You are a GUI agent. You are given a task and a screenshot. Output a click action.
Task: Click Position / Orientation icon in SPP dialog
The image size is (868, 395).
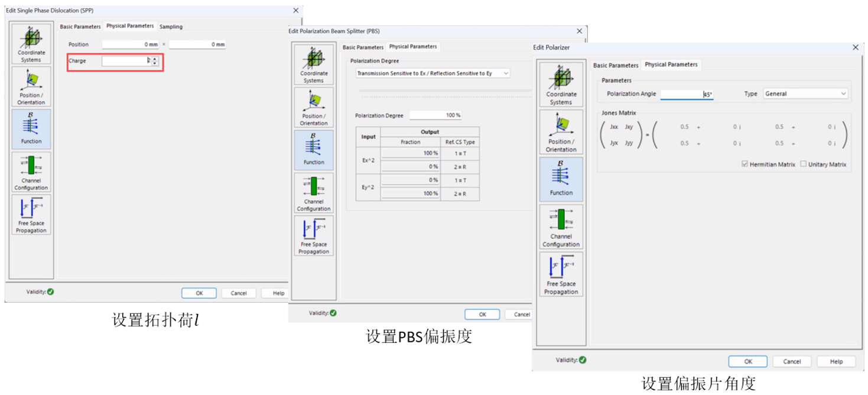pyautogui.click(x=31, y=86)
